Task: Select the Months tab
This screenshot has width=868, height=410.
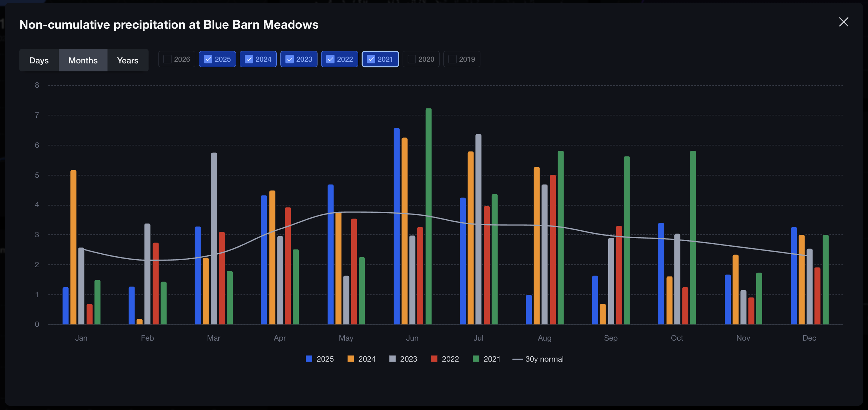Action: pos(83,60)
